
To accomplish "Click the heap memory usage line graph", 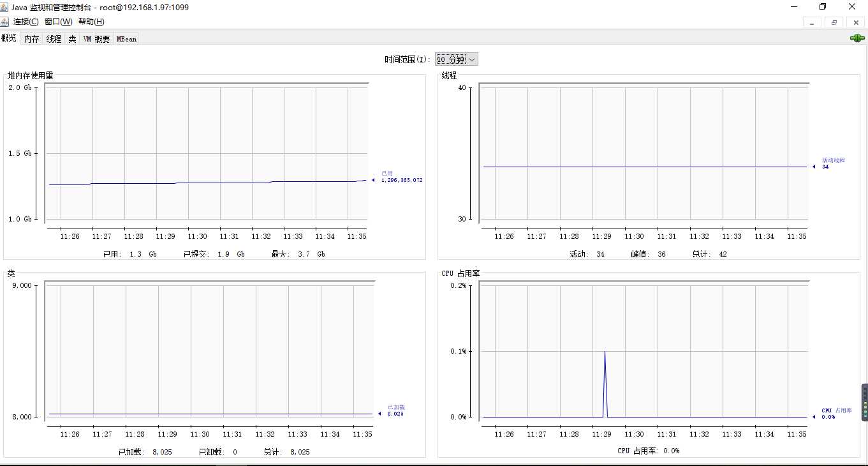I will coord(207,183).
